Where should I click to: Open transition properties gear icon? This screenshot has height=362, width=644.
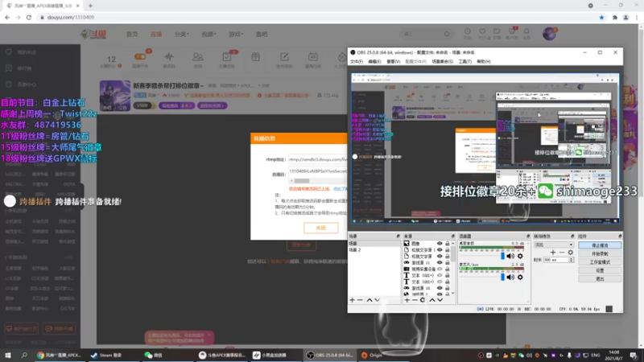[570, 253]
